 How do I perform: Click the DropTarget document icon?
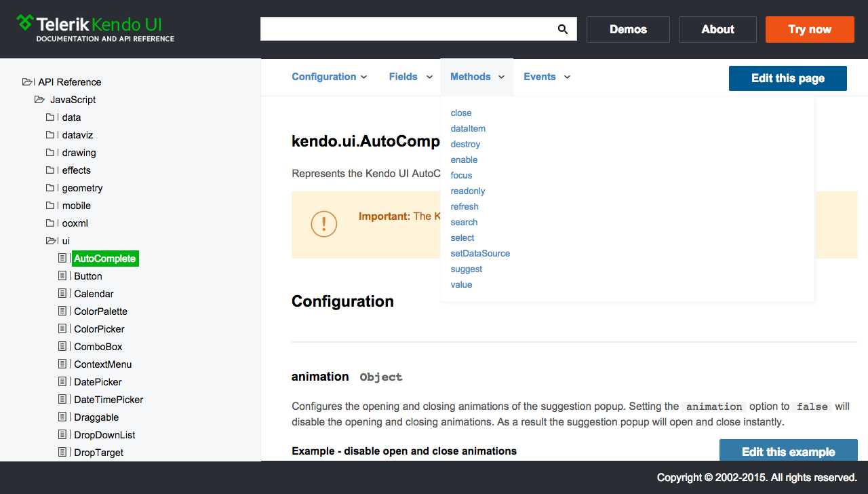click(62, 453)
